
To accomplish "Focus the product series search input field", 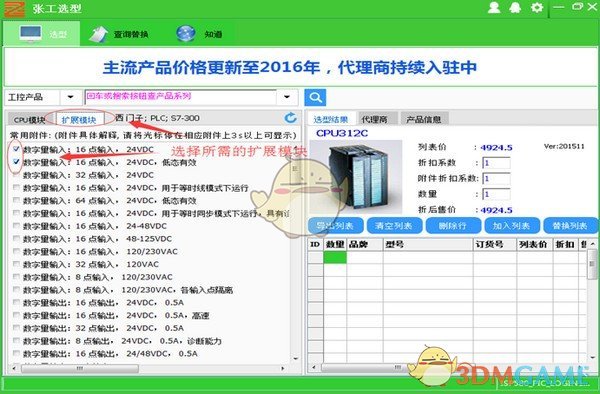I will point(181,97).
